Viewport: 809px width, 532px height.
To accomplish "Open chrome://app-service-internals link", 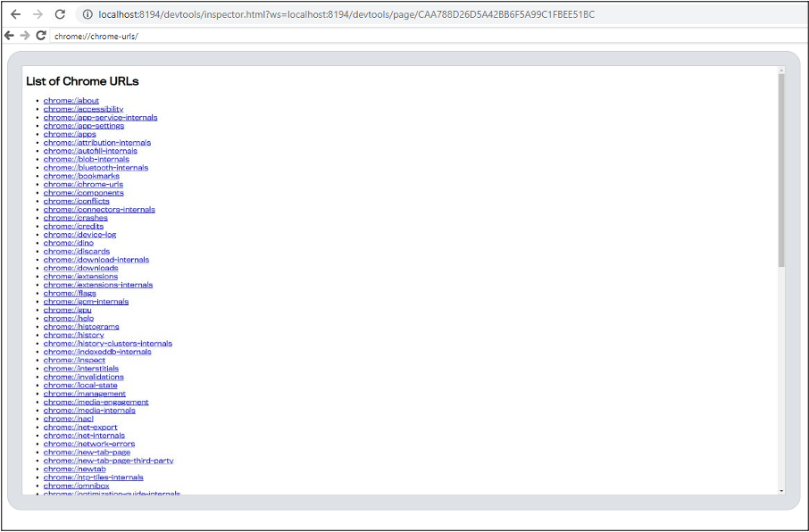I will point(101,117).
